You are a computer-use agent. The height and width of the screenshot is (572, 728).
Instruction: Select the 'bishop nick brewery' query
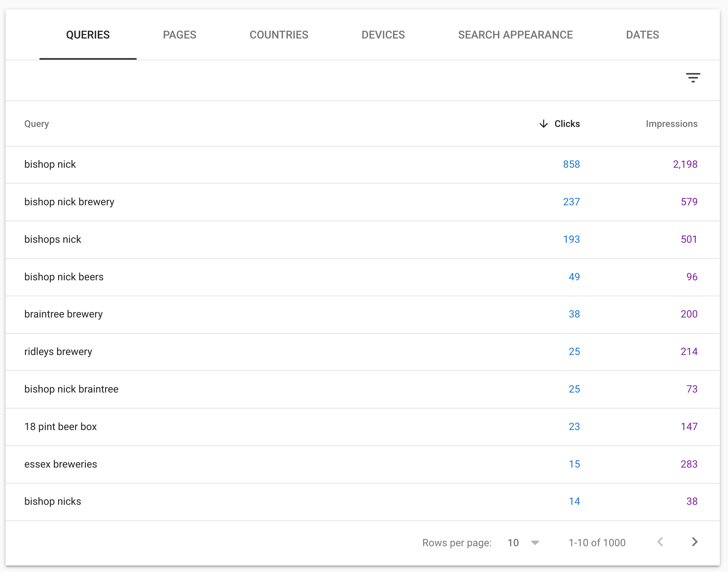click(x=69, y=202)
